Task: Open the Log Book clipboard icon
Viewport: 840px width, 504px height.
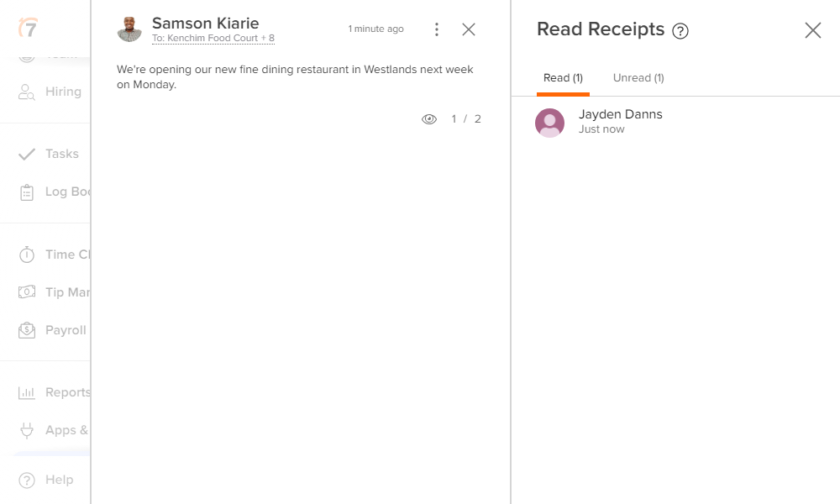Action: tap(27, 192)
